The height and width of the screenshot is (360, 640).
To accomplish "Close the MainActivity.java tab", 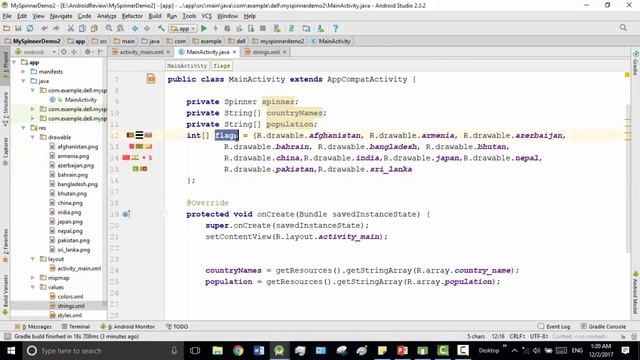I will click(x=234, y=52).
